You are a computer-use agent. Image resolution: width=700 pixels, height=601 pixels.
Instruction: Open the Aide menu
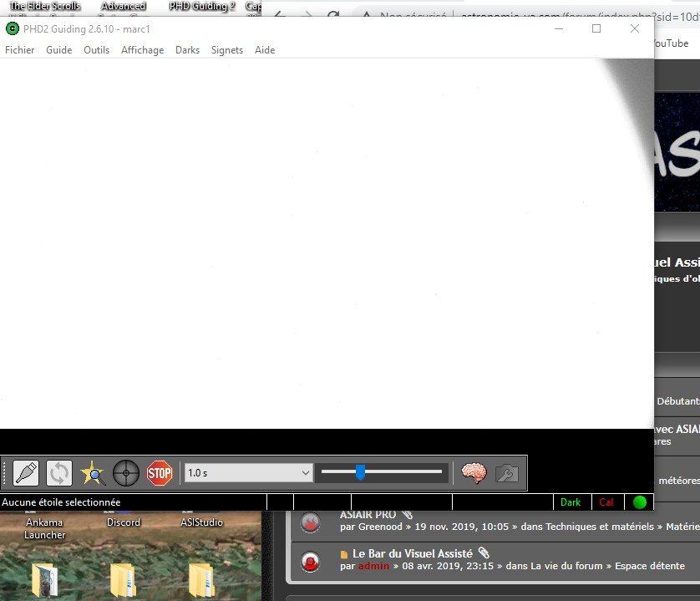point(265,50)
